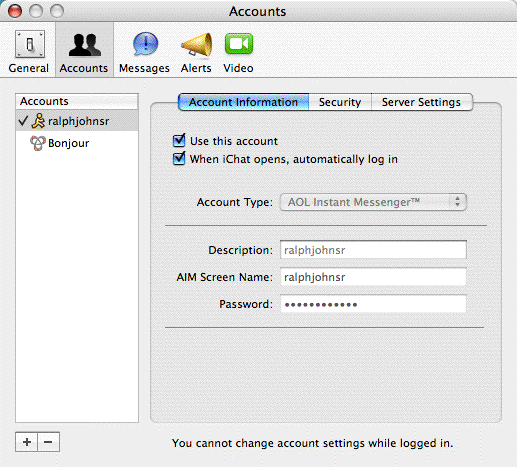
Task: Toggle the ralphjohnsr account checkmark
Action: click(x=23, y=121)
